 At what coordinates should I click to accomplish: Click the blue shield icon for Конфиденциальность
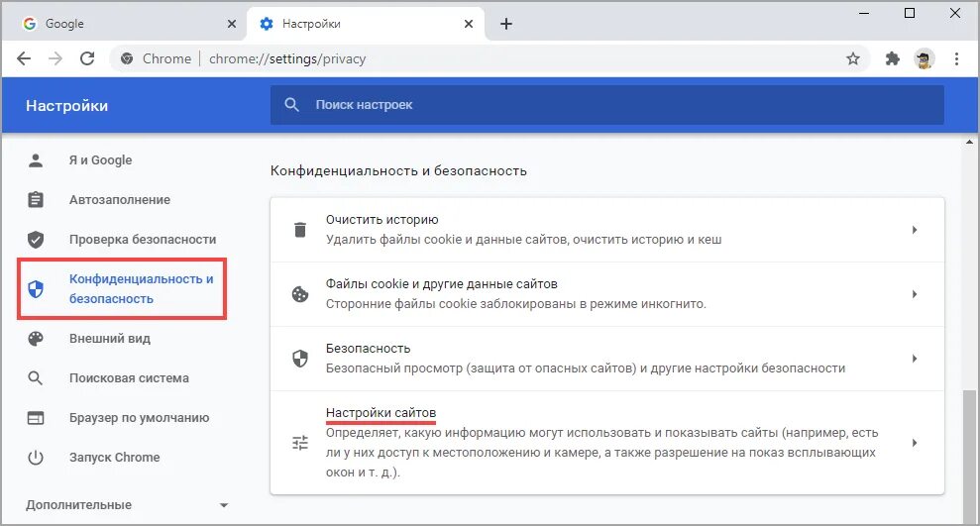pos(36,288)
